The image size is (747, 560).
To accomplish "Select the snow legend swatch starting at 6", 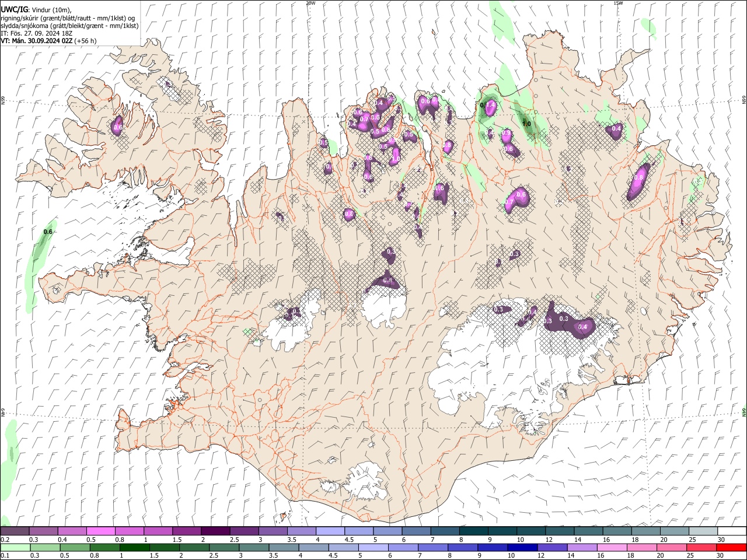I will click(416, 531).
